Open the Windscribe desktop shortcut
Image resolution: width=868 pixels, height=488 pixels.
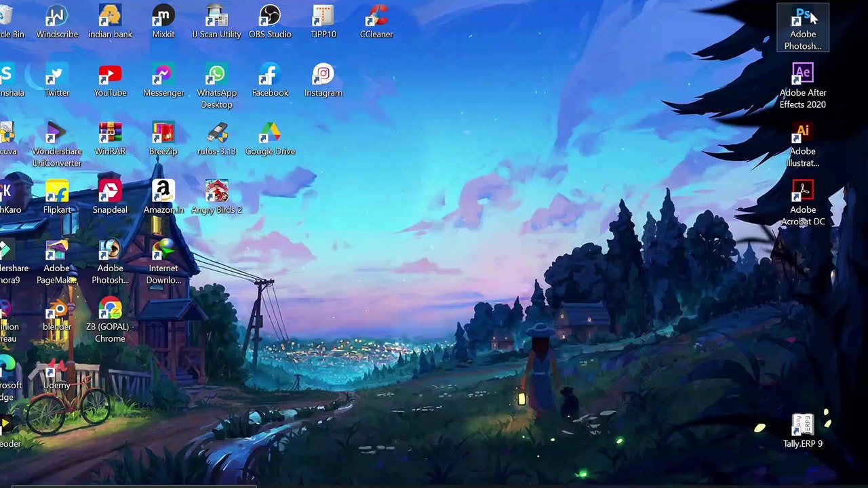[x=57, y=22]
